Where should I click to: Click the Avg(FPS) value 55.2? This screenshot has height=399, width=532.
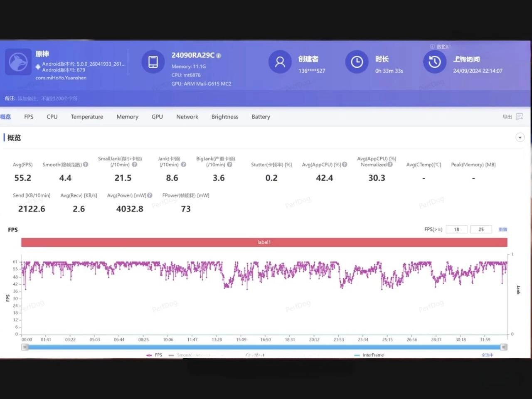pos(22,178)
